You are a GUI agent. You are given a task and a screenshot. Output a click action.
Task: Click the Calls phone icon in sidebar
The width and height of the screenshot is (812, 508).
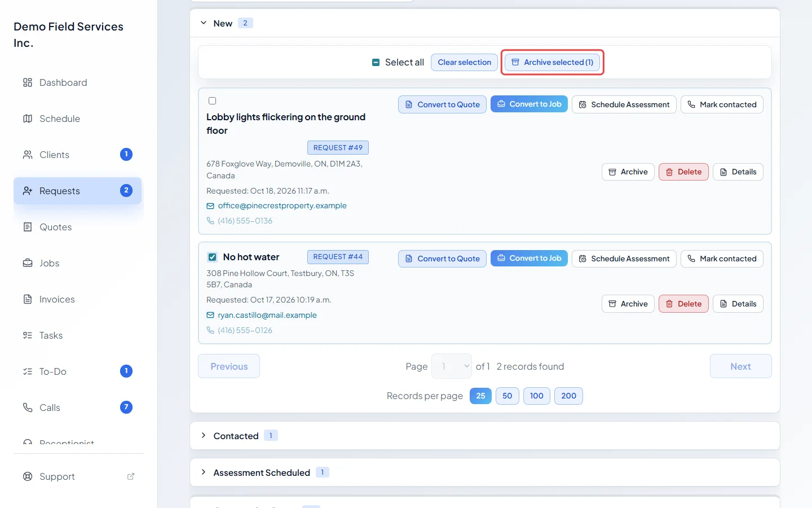pyautogui.click(x=28, y=408)
